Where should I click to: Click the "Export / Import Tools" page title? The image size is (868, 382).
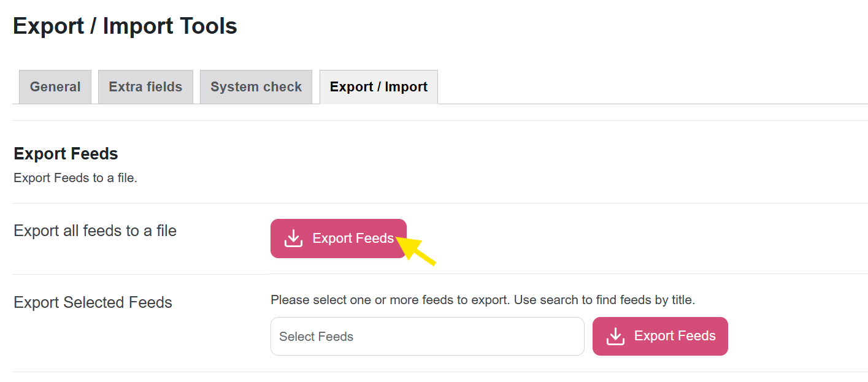pos(125,26)
